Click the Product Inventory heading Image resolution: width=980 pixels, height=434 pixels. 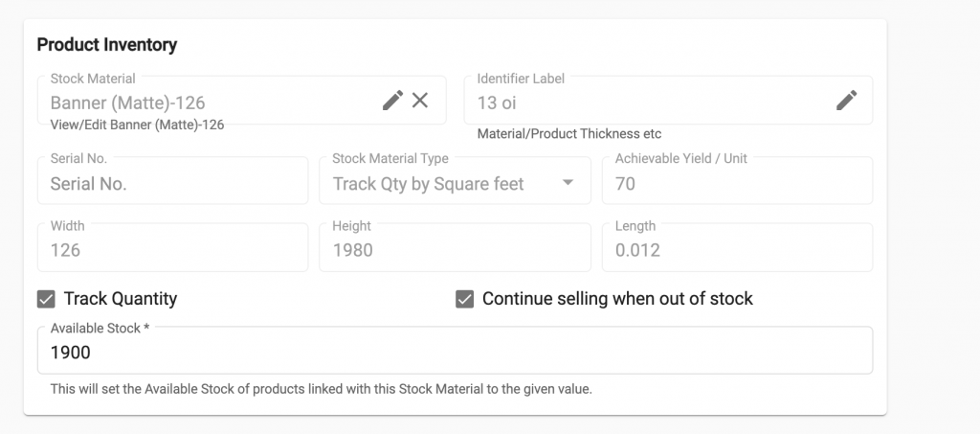(x=106, y=45)
